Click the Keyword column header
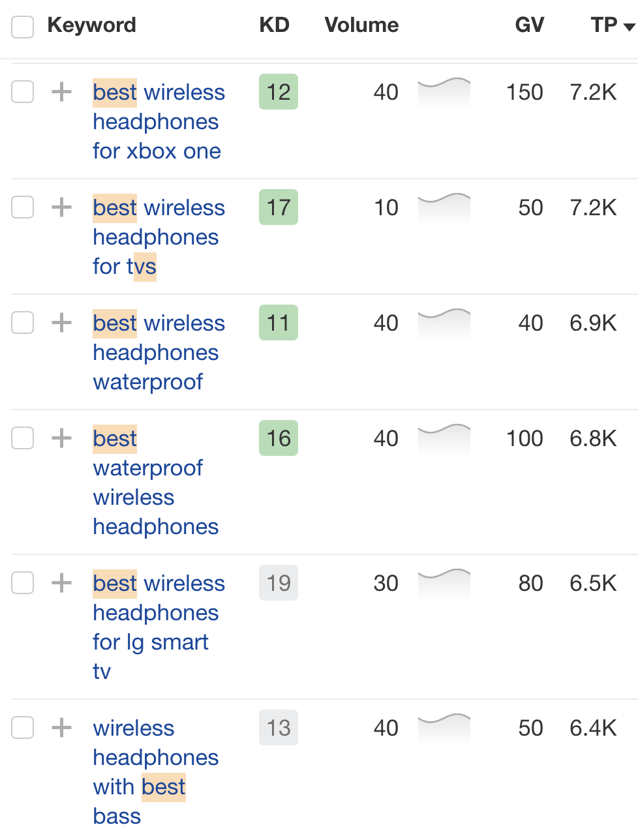This screenshot has height=840, width=638. pos(91,25)
